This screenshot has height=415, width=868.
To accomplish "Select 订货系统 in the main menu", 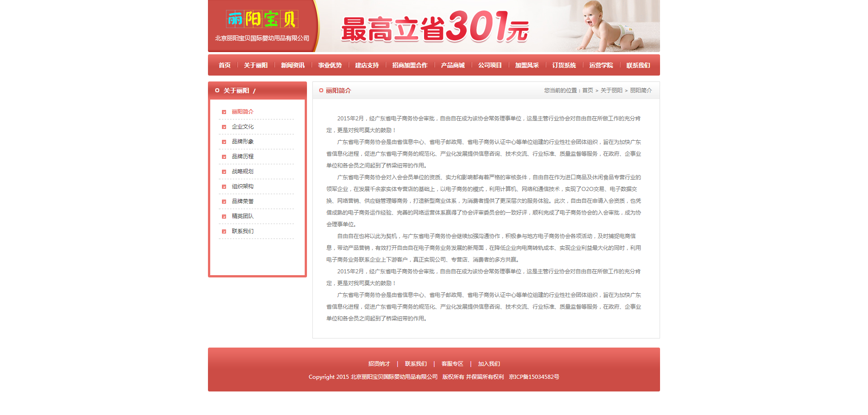I will click(x=564, y=65).
